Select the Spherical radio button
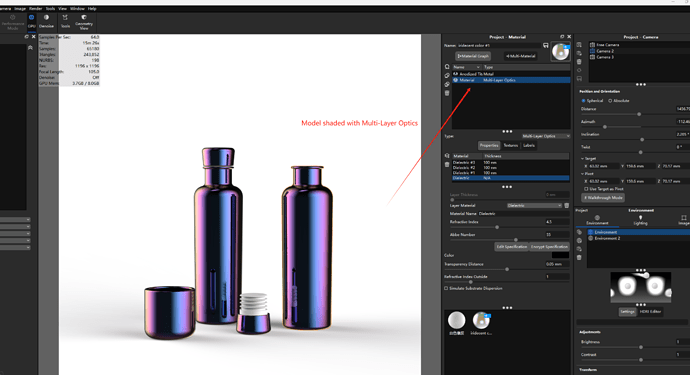 pos(584,101)
